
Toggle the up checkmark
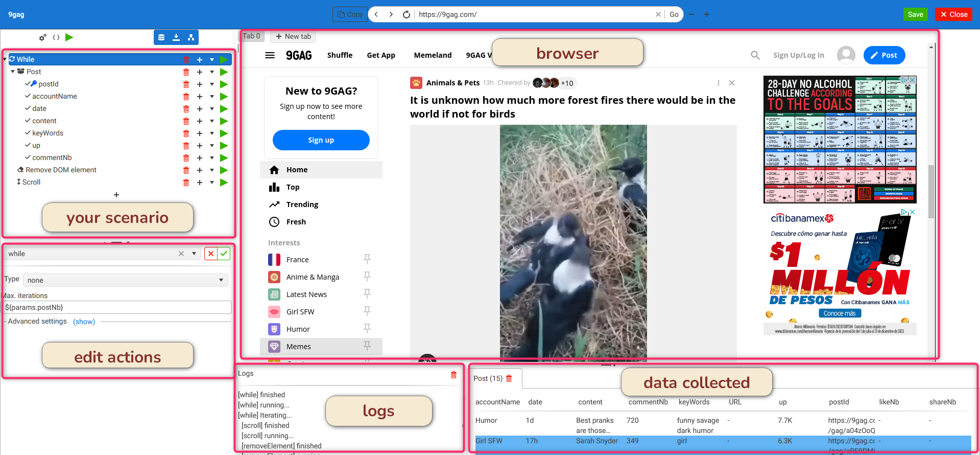point(28,145)
